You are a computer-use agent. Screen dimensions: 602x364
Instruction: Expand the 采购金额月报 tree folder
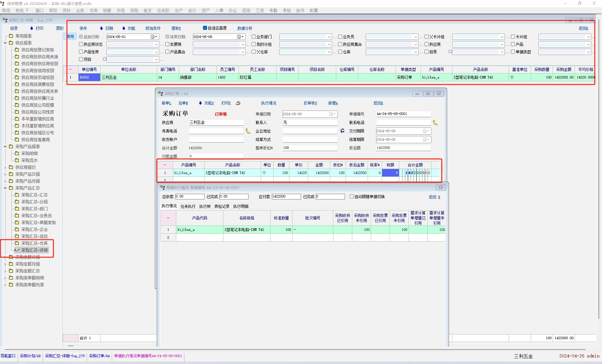click(x=5, y=264)
